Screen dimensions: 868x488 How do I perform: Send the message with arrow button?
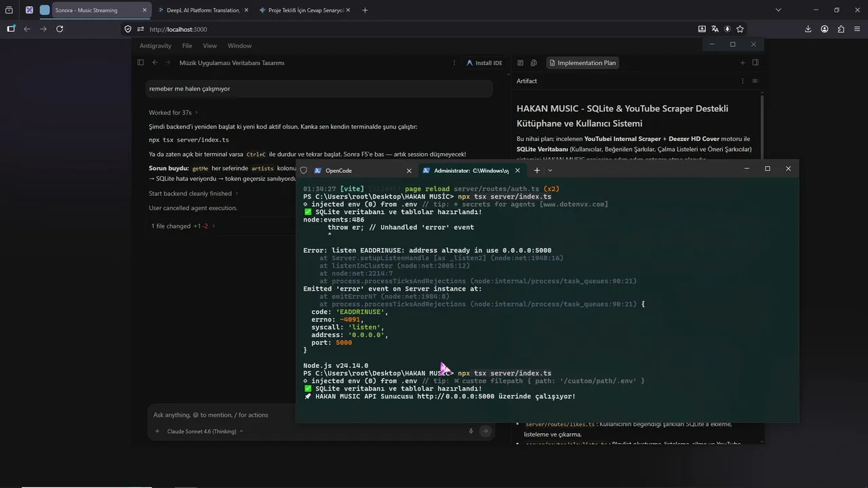485,431
